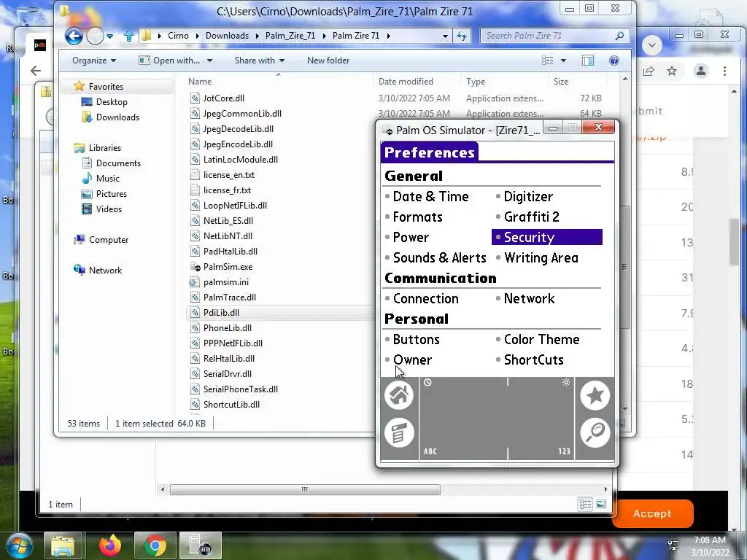Tap the Home icon in Palm simulator

coord(399,395)
